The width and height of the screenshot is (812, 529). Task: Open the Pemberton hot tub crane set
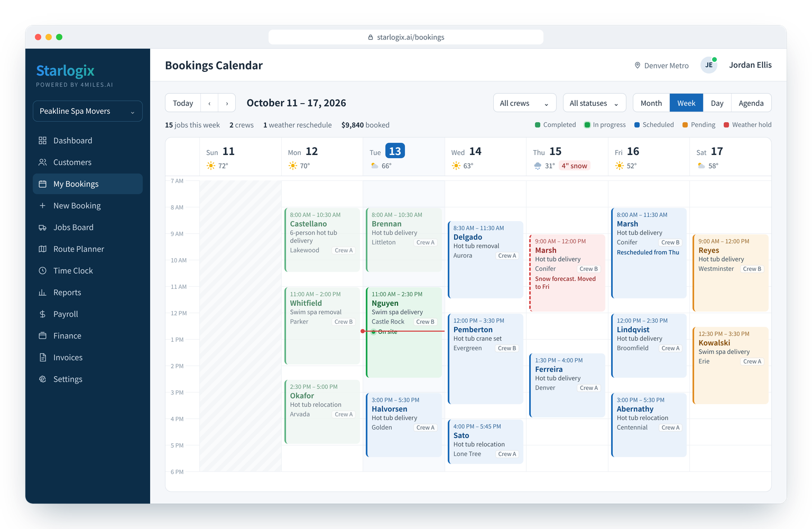(x=485, y=359)
